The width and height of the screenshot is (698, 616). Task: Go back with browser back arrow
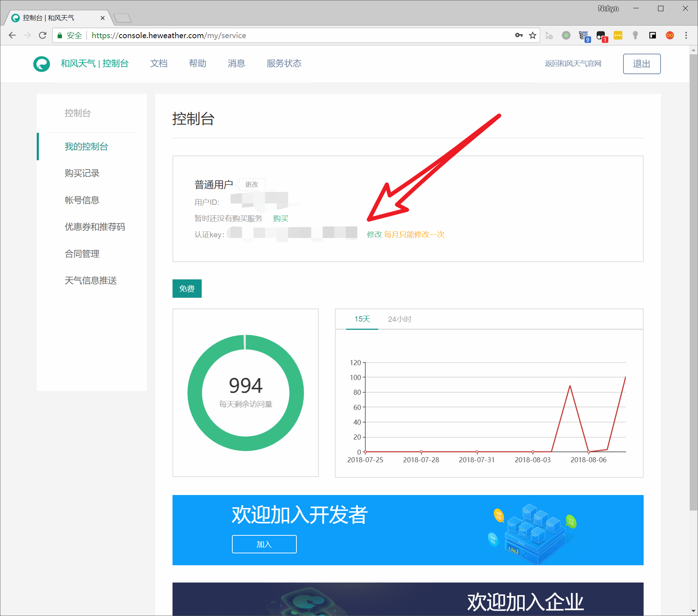13,35
